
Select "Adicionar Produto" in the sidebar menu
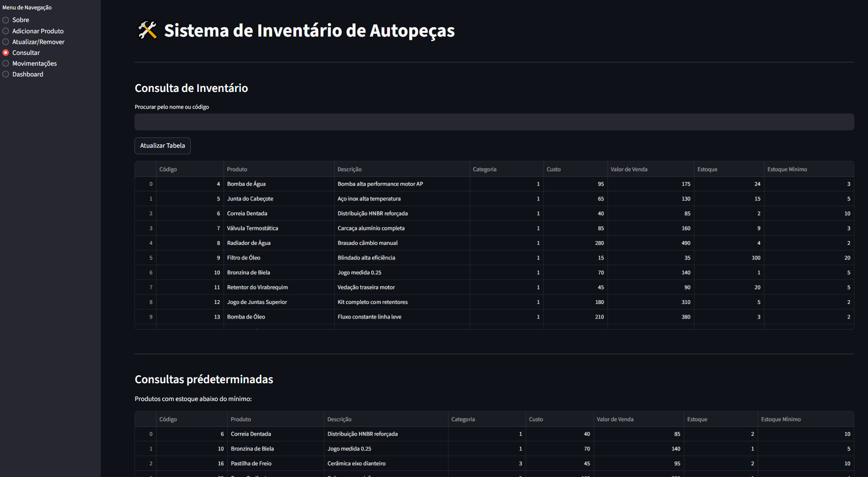tap(37, 30)
